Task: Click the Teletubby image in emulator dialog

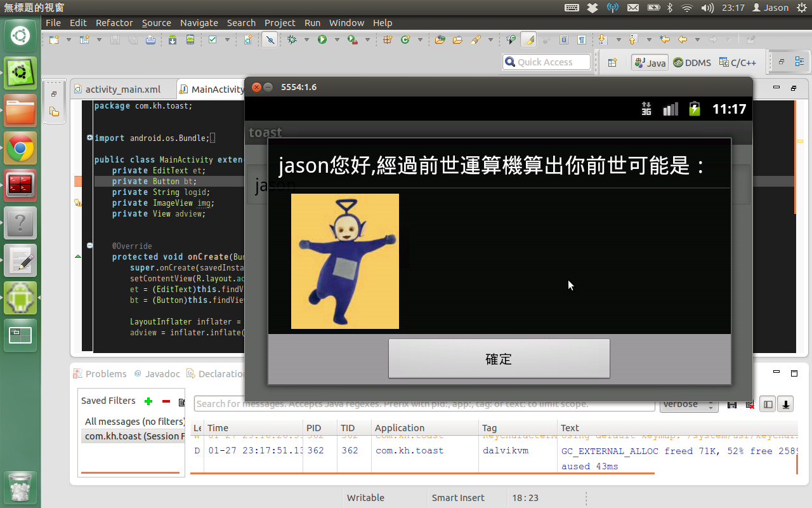Action: click(x=345, y=261)
